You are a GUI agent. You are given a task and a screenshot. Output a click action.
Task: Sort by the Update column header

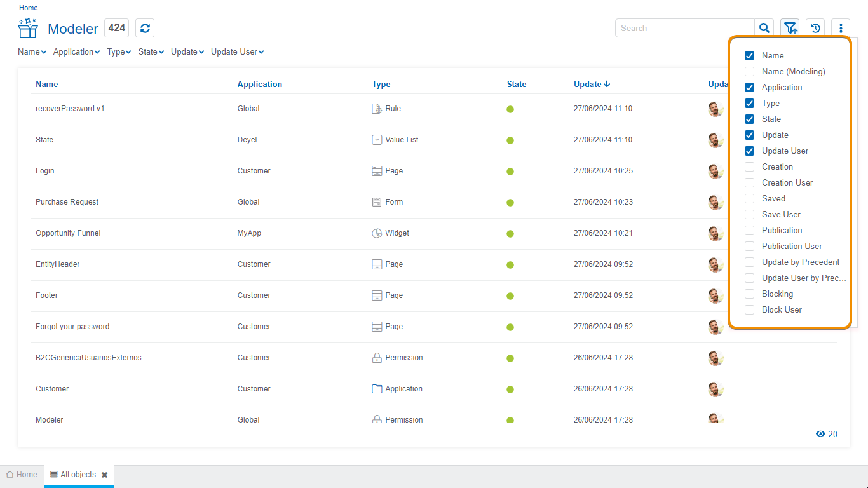click(588, 85)
